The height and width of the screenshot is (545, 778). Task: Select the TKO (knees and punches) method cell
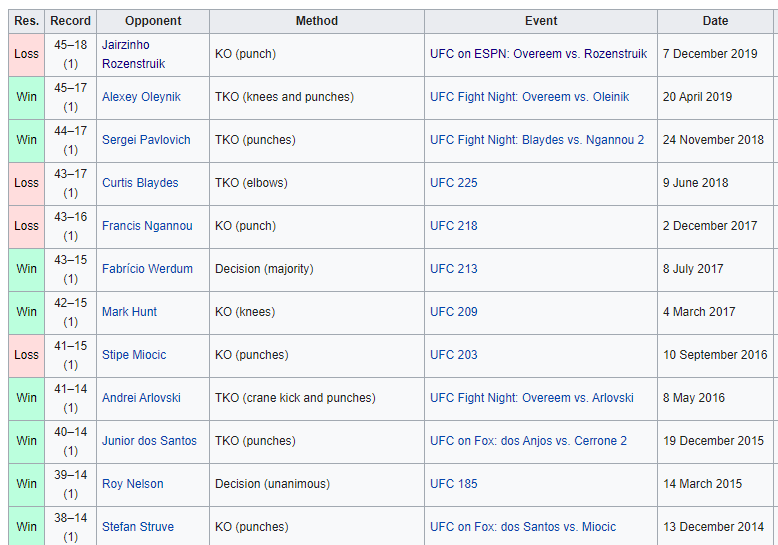(x=317, y=97)
